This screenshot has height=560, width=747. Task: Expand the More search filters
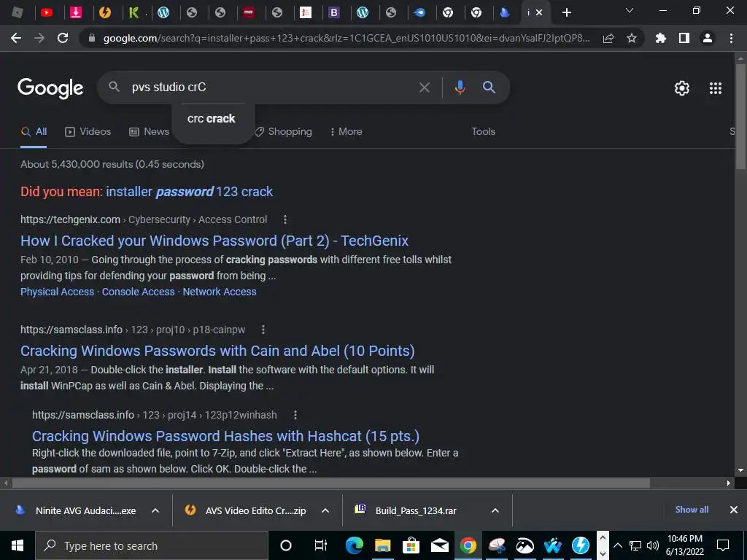(347, 132)
